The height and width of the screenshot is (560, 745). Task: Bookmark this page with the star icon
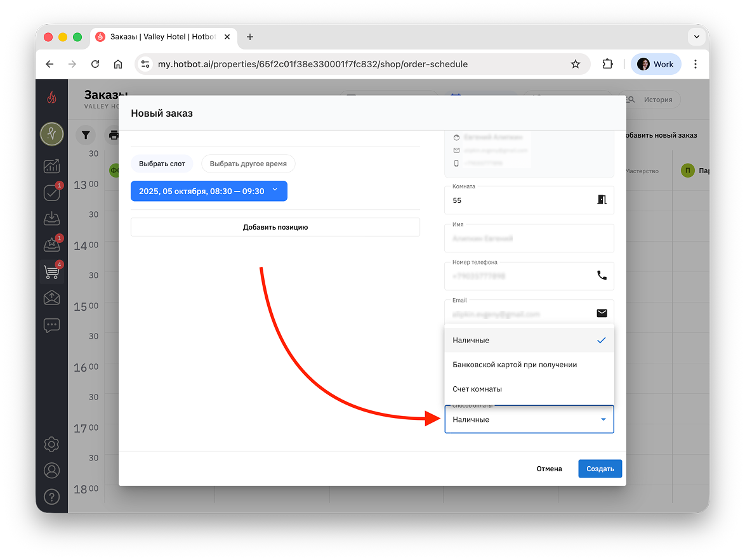[576, 64]
